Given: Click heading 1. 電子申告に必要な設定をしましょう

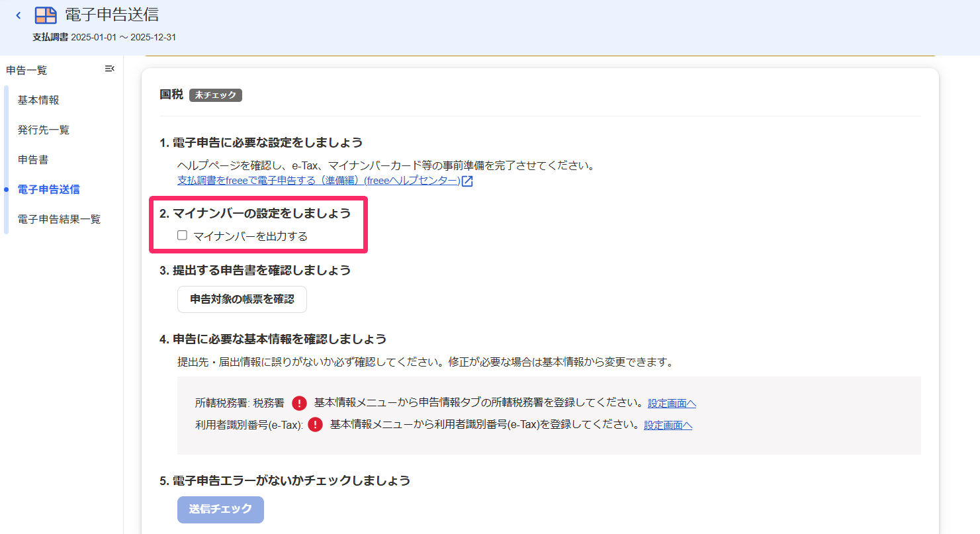Looking at the screenshot, I should [261, 143].
